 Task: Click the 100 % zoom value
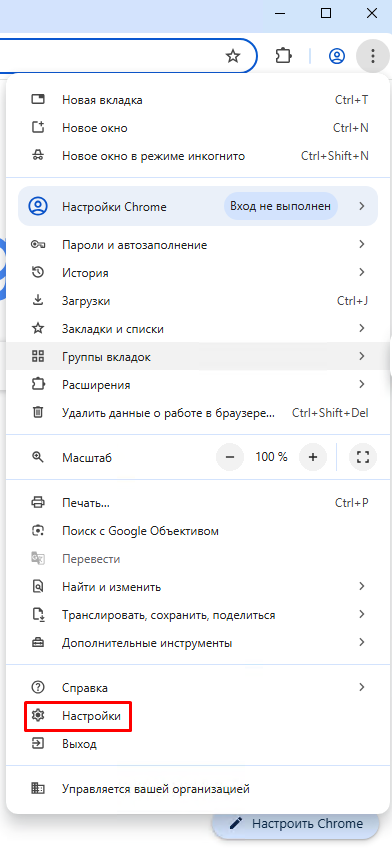(271, 457)
